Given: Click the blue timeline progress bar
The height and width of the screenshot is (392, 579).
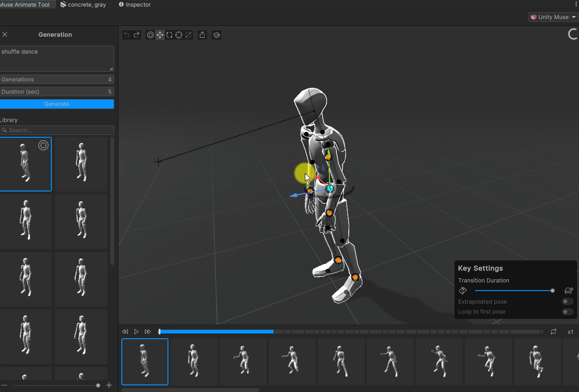Looking at the screenshot, I should 217,332.
